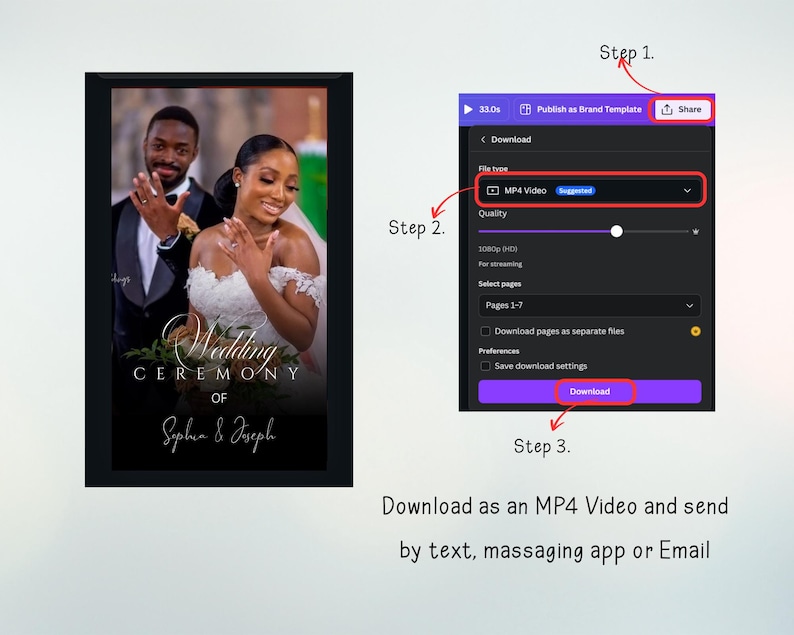Click the For streaming text
Viewport: 794px width, 635px height.
point(500,264)
